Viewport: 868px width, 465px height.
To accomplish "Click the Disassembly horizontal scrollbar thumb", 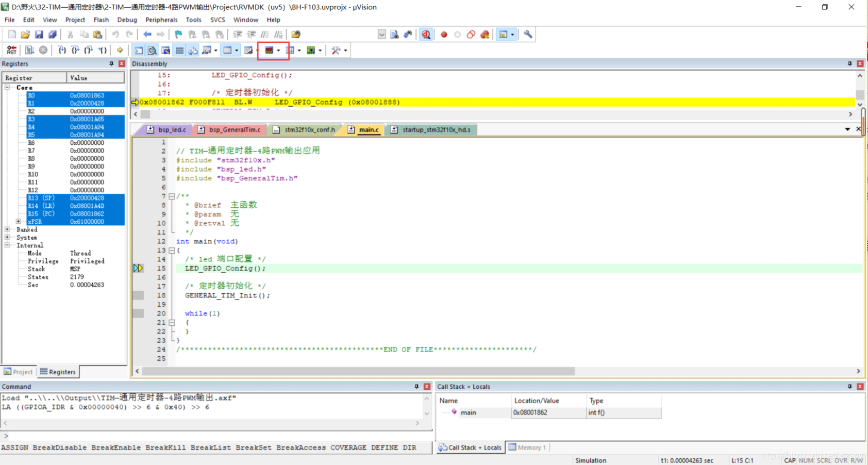I will tap(145, 114).
